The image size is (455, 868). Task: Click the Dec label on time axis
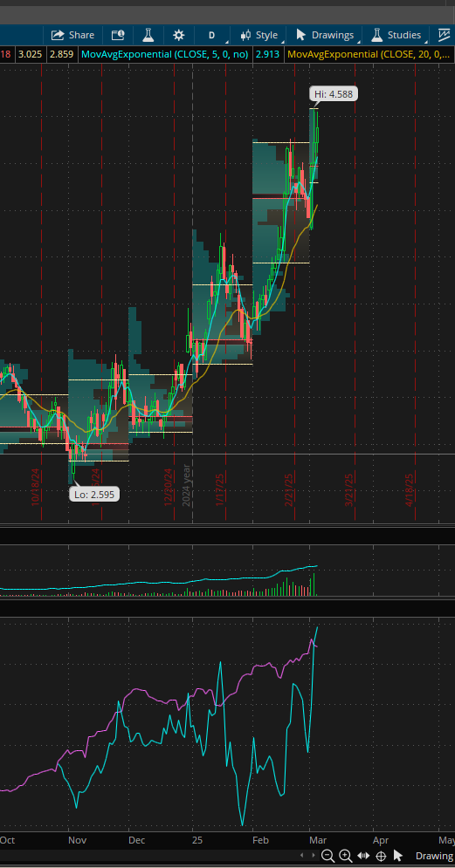[x=137, y=840]
